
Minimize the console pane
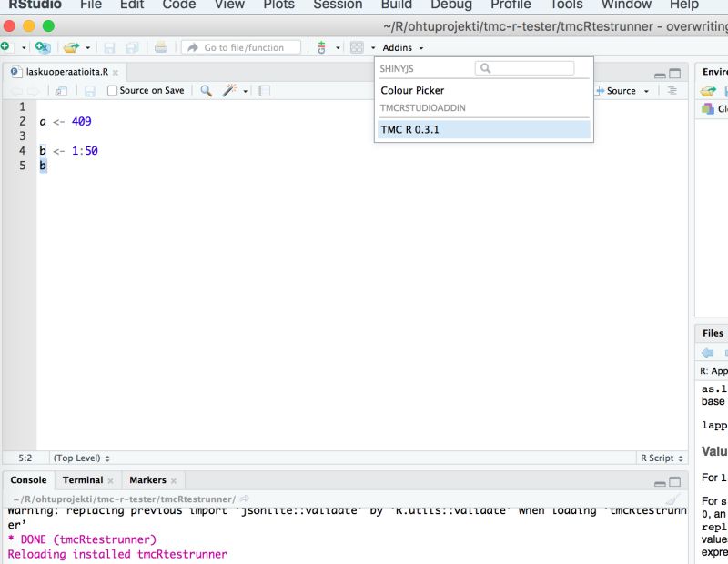coord(660,483)
